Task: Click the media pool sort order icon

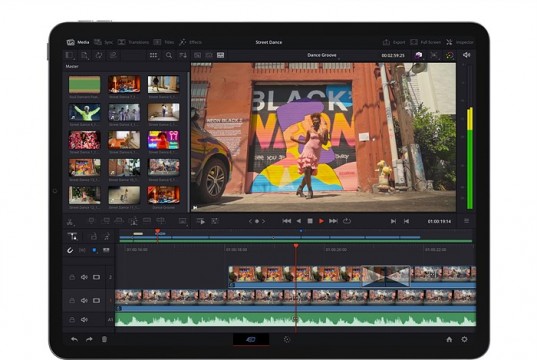Action: (183, 55)
